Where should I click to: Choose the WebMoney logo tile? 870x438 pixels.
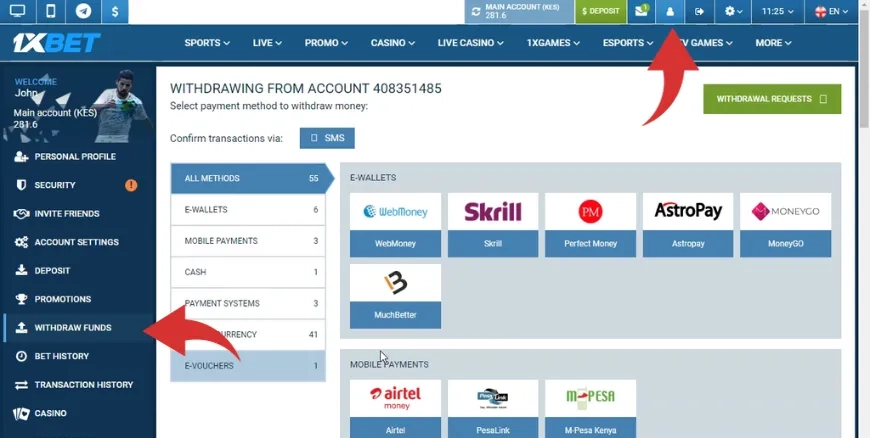(396, 212)
